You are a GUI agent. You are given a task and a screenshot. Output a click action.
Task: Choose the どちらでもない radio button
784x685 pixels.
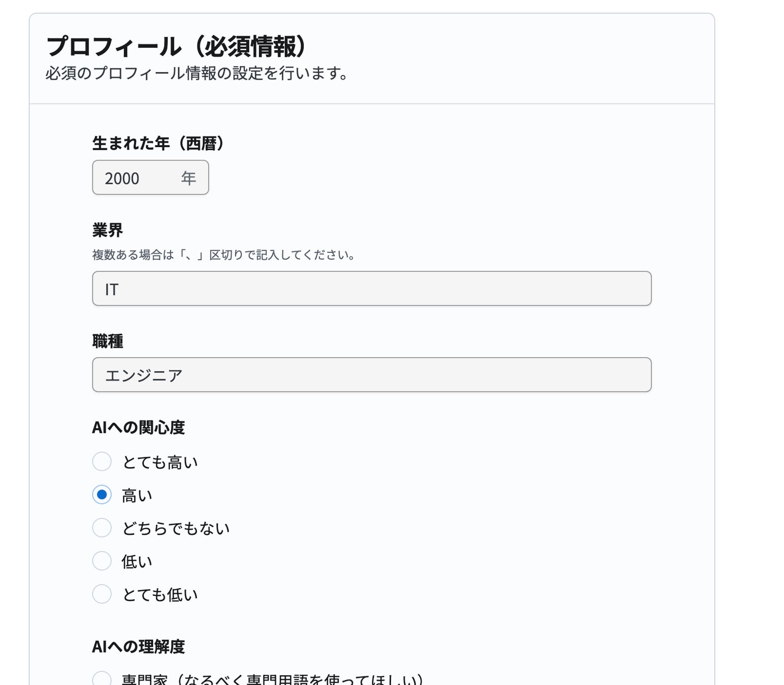[x=102, y=528]
